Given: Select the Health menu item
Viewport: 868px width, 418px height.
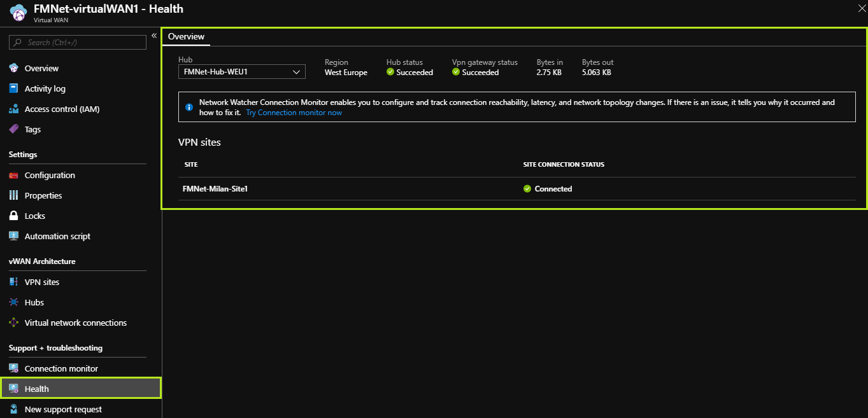Looking at the screenshot, I should tap(81, 389).
